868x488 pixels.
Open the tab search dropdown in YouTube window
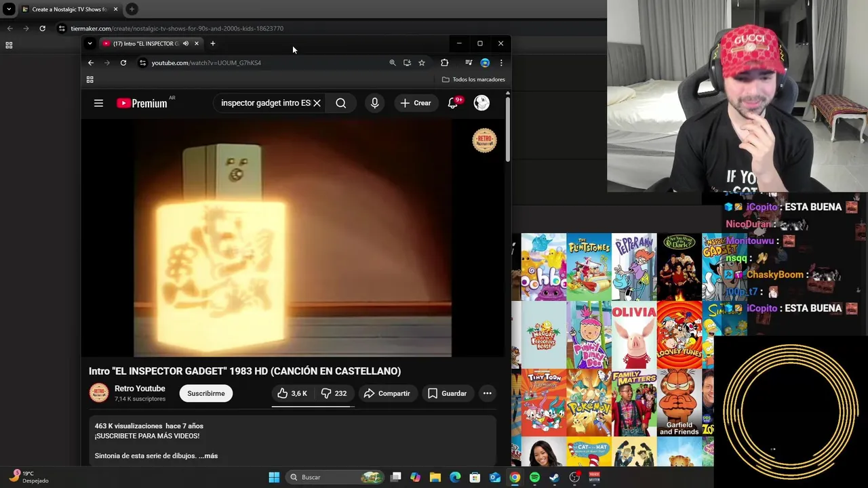click(x=90, y=43)
